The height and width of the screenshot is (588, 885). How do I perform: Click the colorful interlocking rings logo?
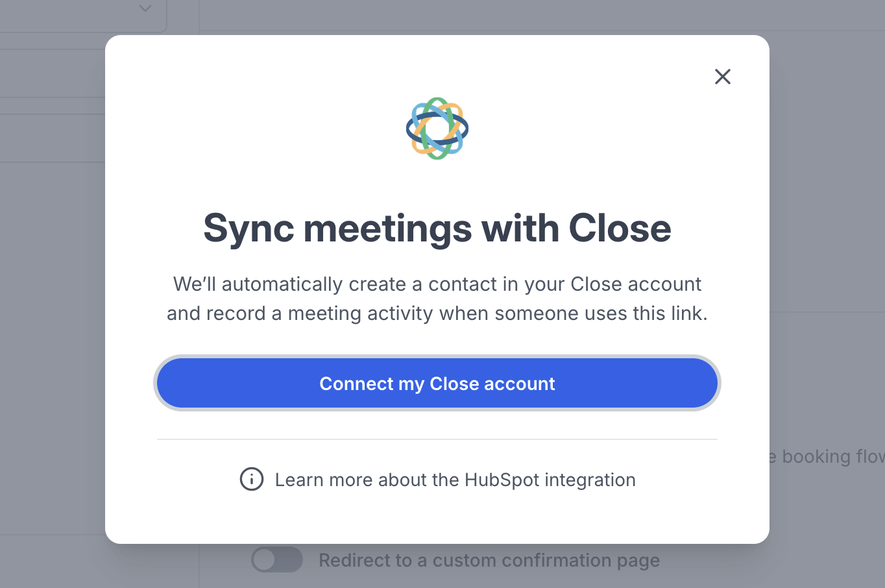(437, 129)
